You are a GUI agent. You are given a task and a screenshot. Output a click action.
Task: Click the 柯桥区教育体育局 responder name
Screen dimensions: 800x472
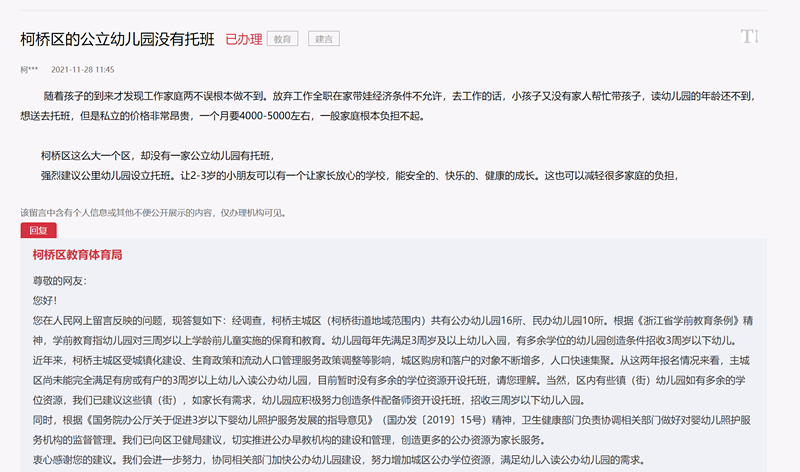(x=77, y=256)
